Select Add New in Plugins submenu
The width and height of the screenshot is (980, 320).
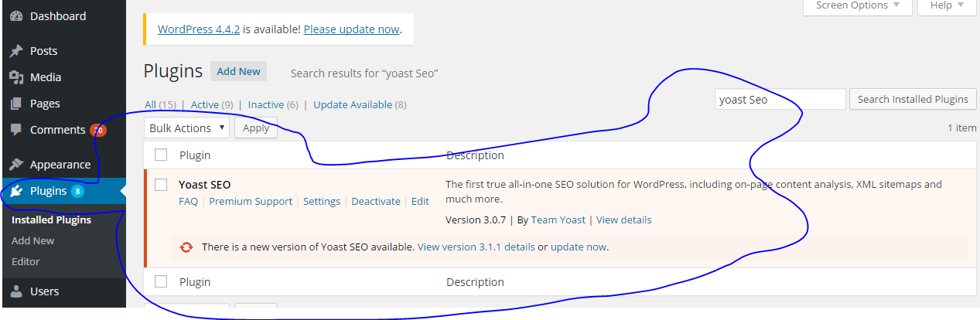click(x=32, y=241)
